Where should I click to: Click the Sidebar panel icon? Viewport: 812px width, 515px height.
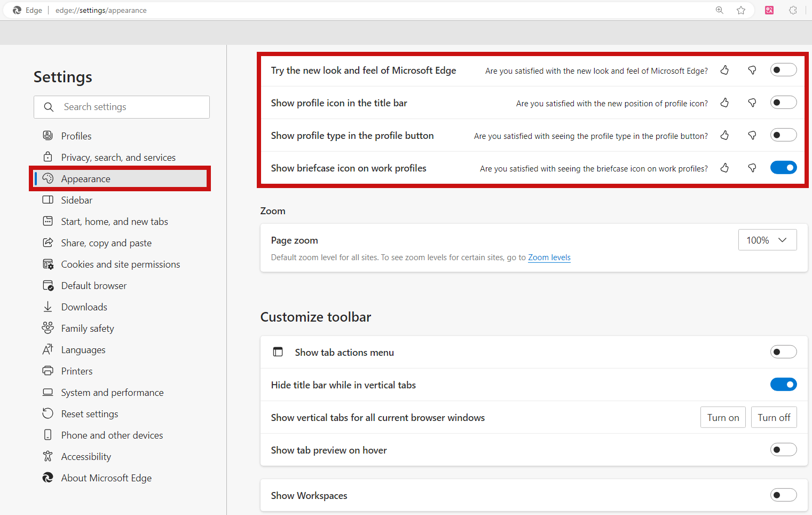tap(48, 199)
